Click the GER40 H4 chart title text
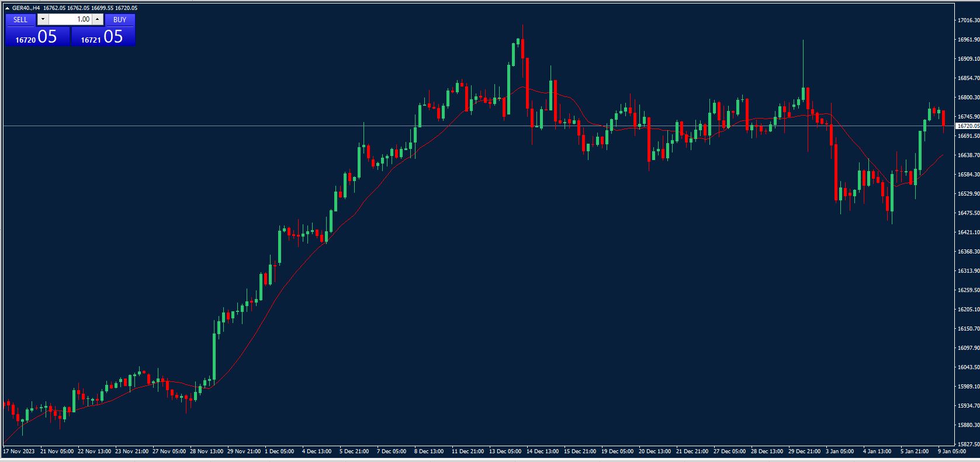 26,8
